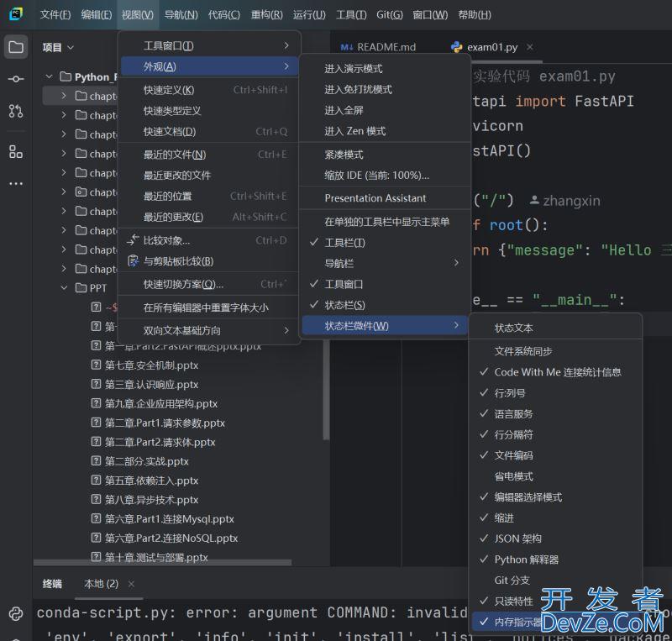Open the Git(G) menu
672x641 pixels.
[x=390, y=14]
